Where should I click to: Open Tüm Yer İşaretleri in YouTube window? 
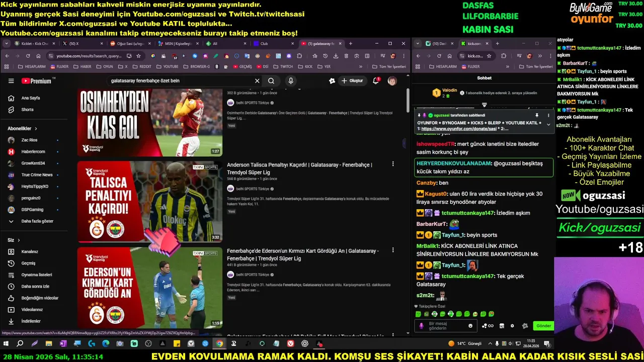(x=388, y=66)
